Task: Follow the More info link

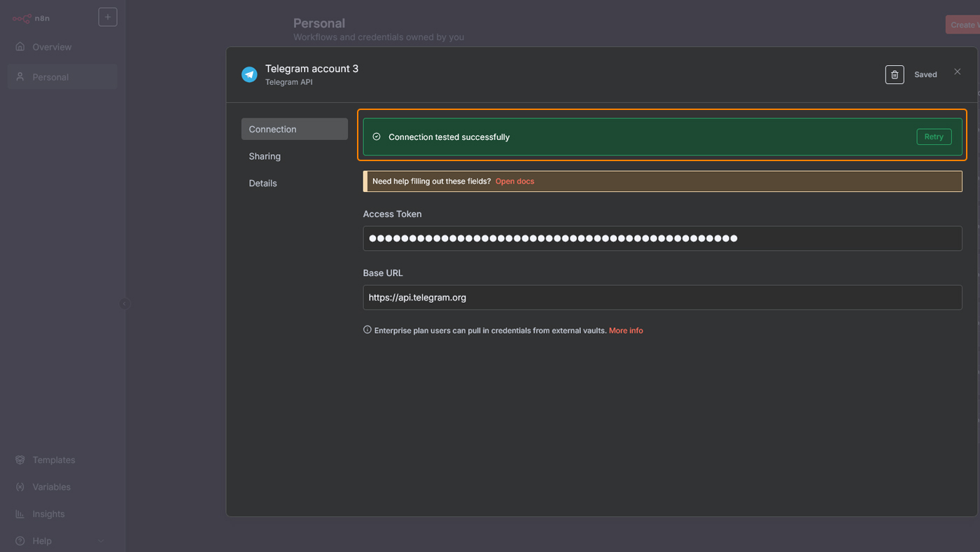Action: click(625, 331)
